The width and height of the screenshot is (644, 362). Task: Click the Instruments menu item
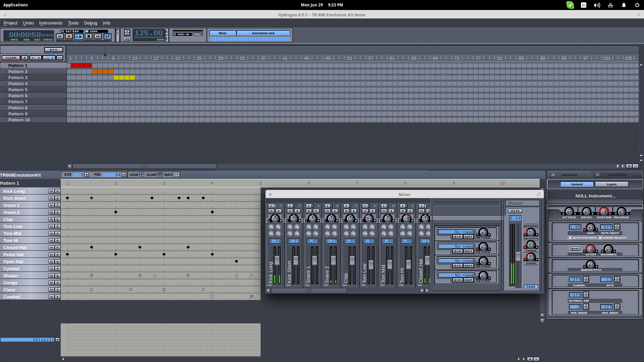pos(51,22)
